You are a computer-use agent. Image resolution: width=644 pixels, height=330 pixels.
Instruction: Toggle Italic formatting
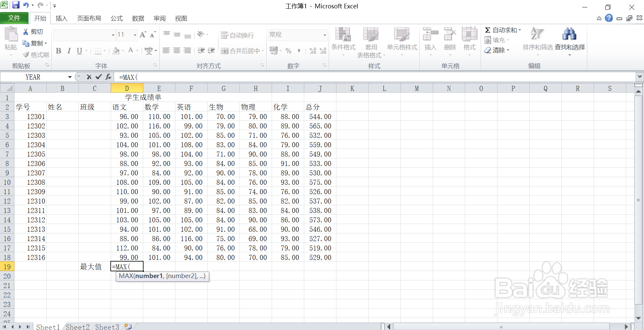click(x=69, y=51)
